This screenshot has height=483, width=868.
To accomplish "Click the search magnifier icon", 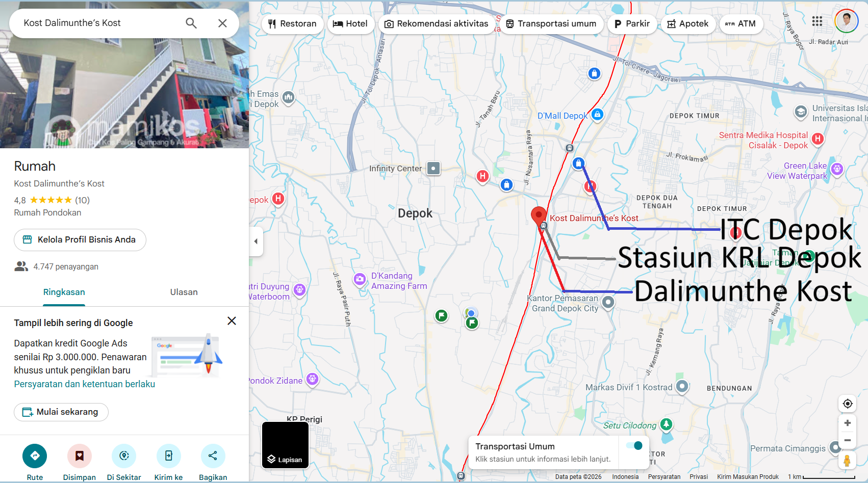I will pyautogui.click(x=191, y=23).
